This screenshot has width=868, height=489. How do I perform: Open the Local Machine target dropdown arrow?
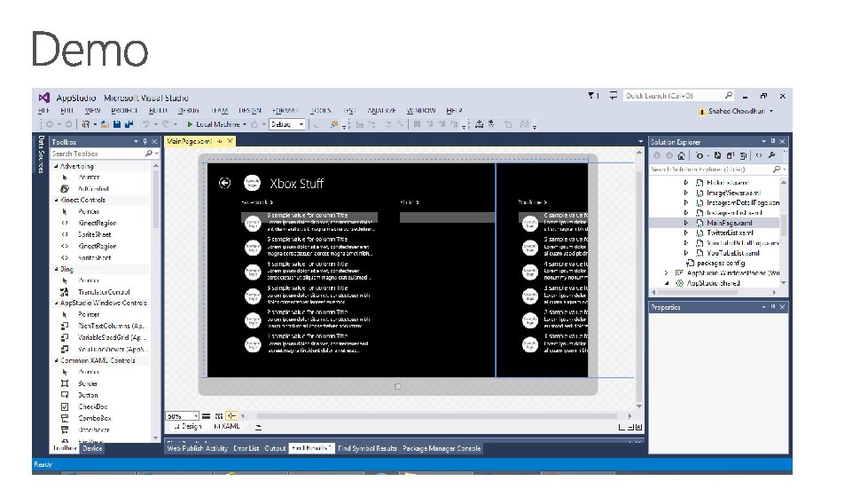[x=244, y=124]
